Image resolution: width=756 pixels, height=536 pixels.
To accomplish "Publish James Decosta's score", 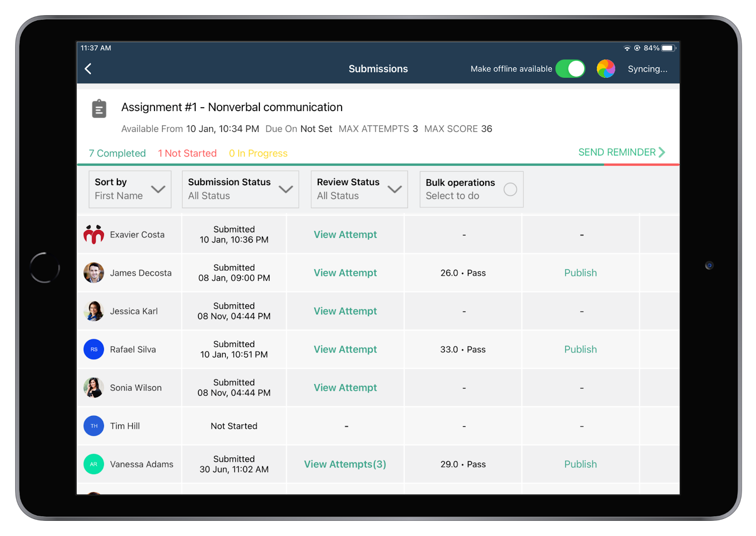I will 581,273.
